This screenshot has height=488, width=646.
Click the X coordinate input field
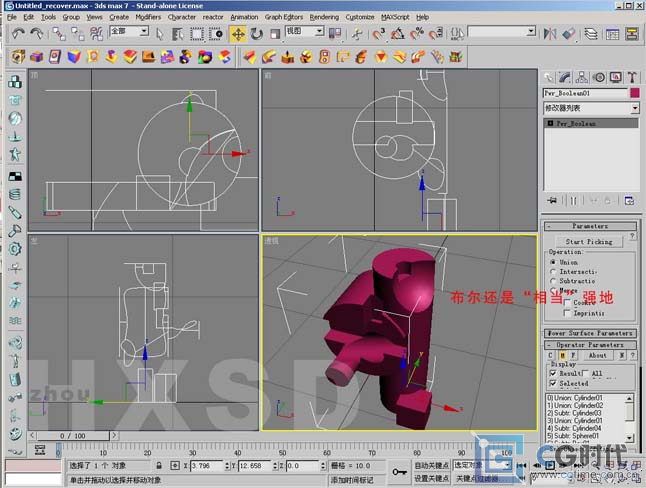tap(207, 466)
